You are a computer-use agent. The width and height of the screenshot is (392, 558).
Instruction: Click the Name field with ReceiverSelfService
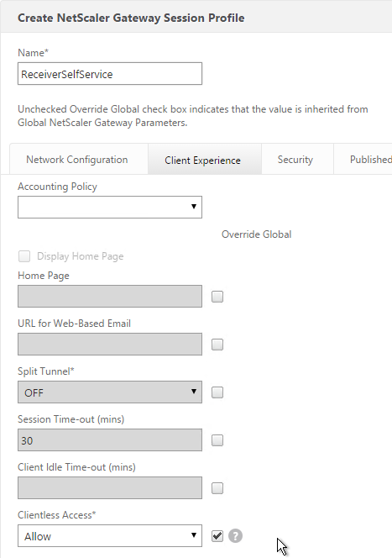click(110, 74)
